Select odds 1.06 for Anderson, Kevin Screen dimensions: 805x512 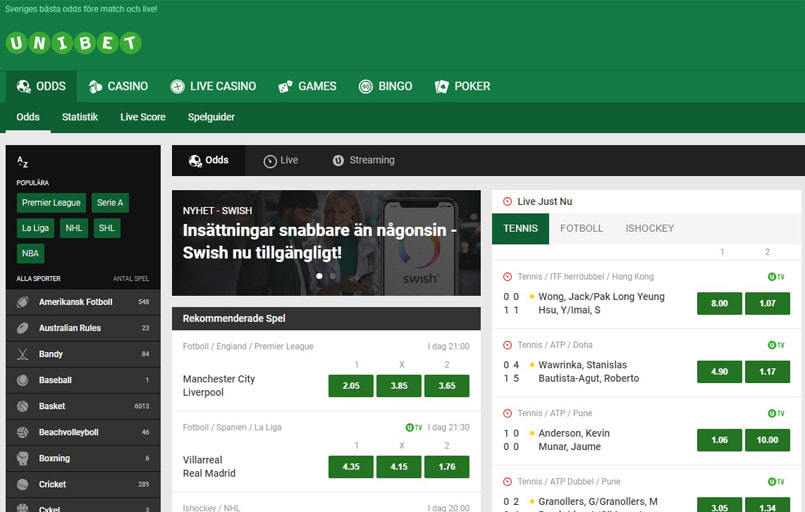(719, 440)
